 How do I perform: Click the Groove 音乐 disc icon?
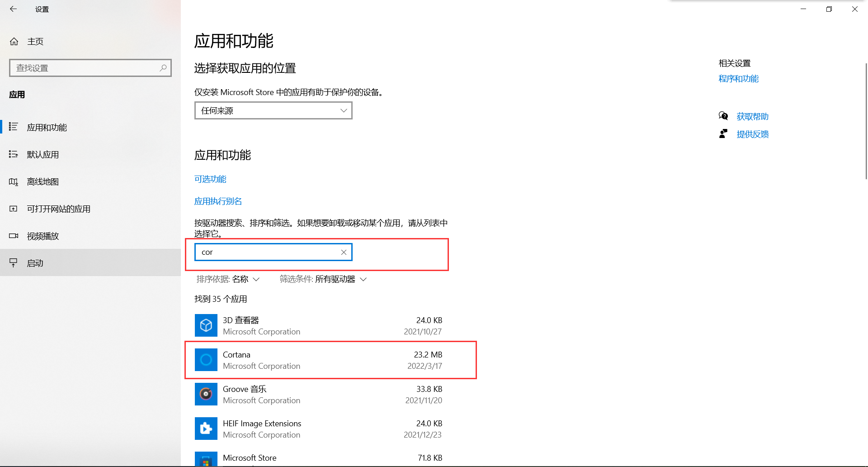coord(206,394)
